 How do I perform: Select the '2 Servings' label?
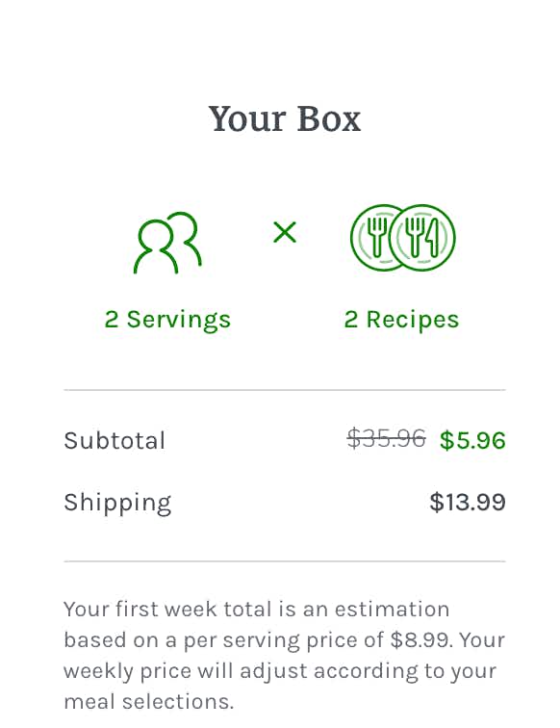point(167,320)
